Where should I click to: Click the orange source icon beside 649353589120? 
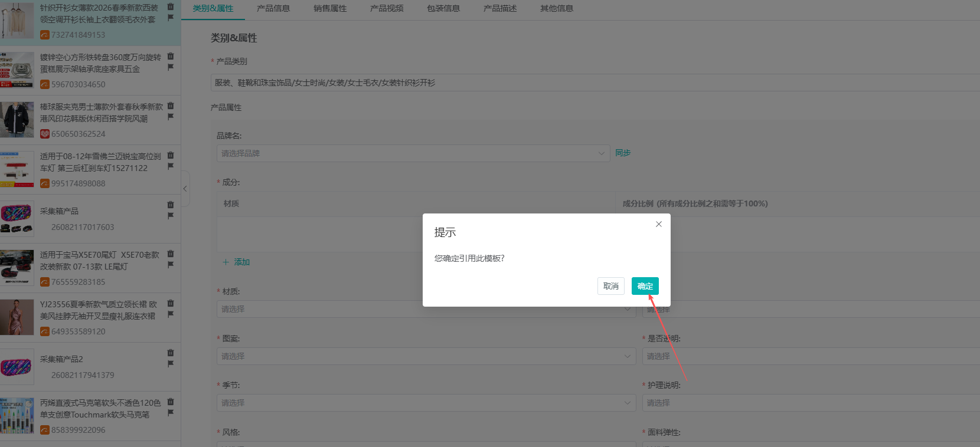45,331
